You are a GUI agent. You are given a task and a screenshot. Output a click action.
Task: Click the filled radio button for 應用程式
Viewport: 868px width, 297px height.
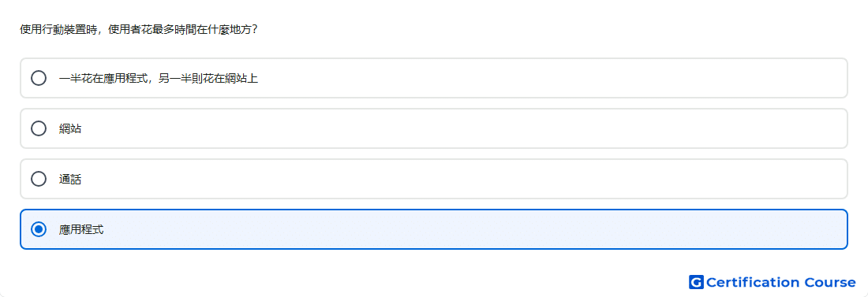[x=39, y=229]
